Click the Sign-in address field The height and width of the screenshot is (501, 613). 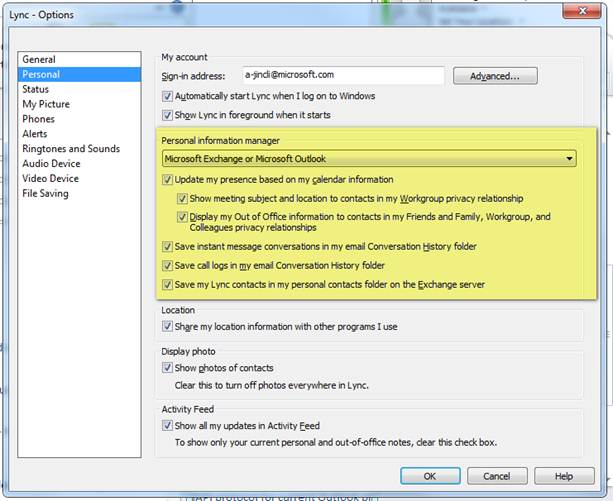343,75
